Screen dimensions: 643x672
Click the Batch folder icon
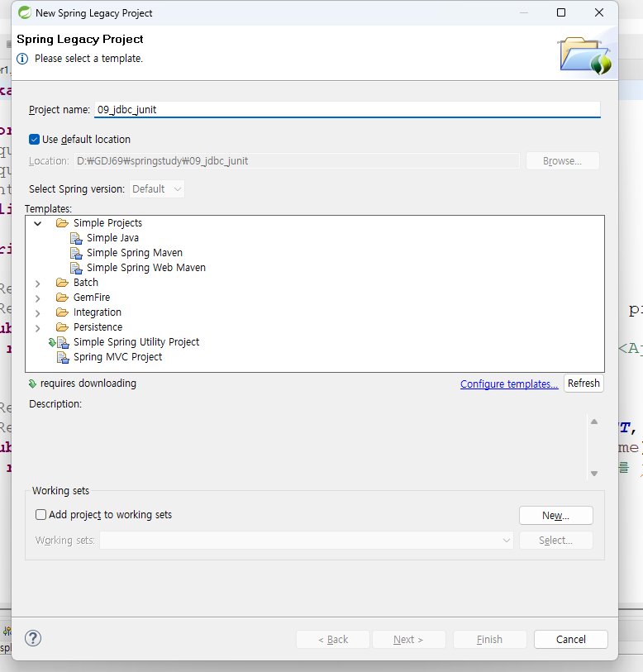click(62, 283)
